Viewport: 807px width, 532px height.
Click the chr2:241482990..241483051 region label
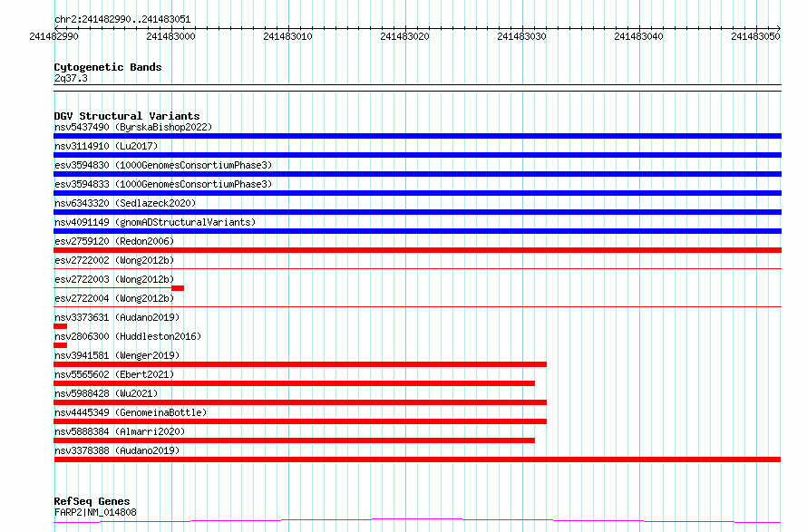[x=122, y=20]
